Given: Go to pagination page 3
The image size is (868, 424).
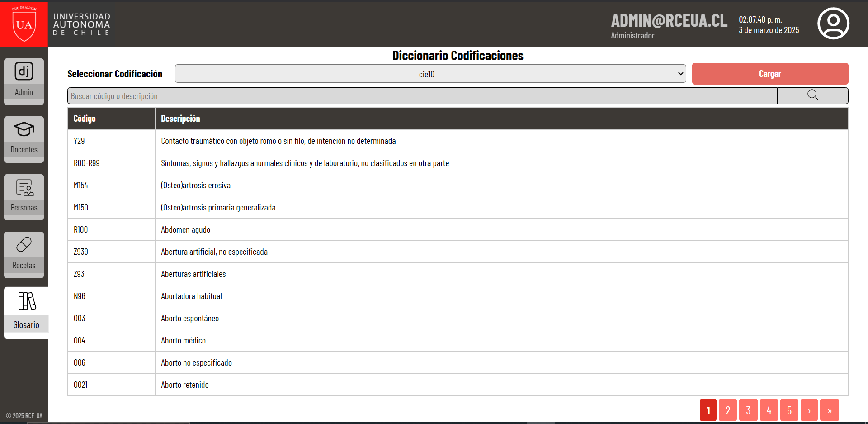Looking at the screenshot, I should pyautogui.click(x=748, y=410).
